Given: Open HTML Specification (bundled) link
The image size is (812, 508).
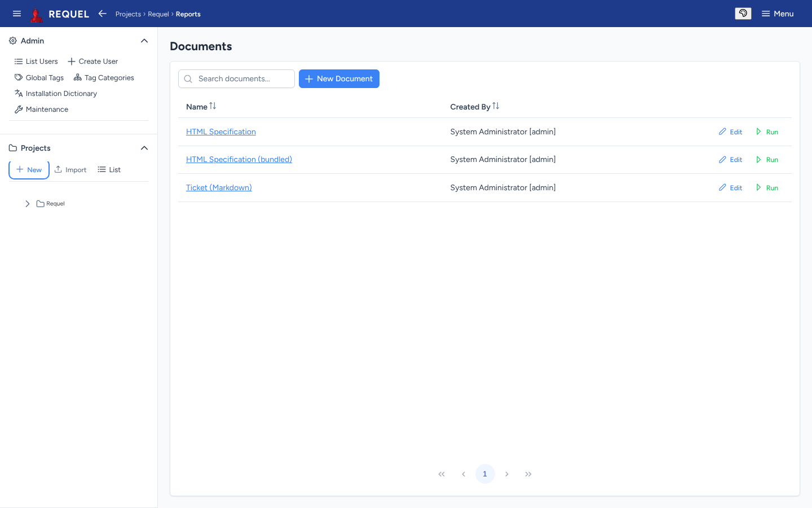Looking at the screenshot, I should tap(239, 160).
